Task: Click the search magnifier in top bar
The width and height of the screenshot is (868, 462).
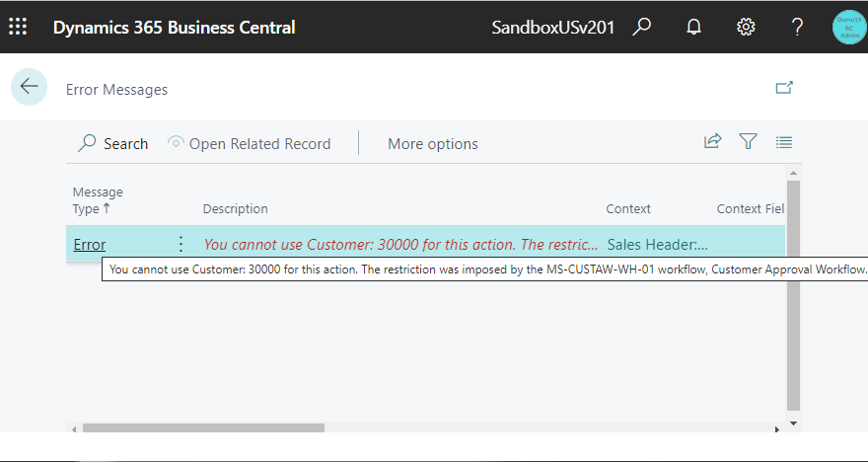Action: point(641,27)
